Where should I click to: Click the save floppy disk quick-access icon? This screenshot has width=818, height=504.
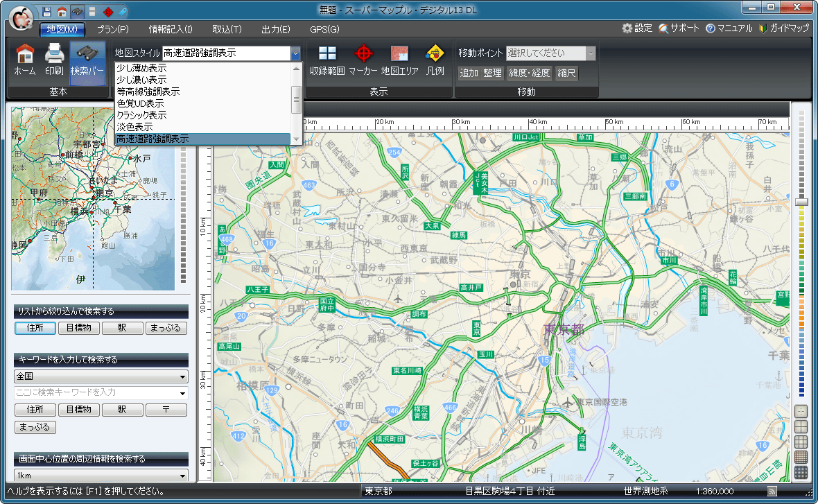tap(46, 11)
